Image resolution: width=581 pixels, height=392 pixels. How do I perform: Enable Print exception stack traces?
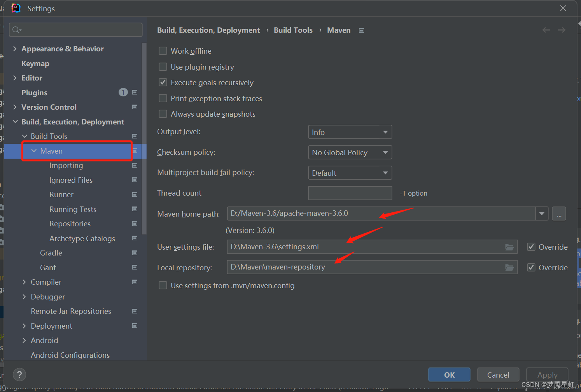point(163,98)
